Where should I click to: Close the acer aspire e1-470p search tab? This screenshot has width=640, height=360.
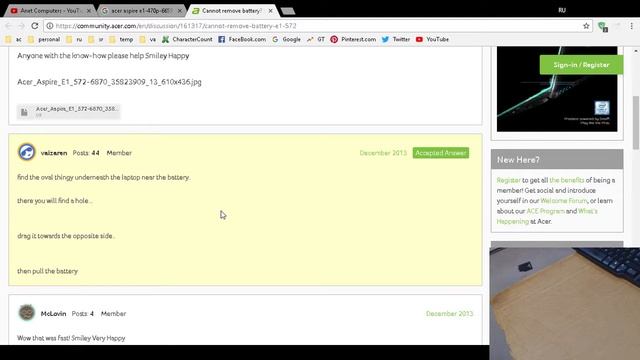(x=180, y=11)
